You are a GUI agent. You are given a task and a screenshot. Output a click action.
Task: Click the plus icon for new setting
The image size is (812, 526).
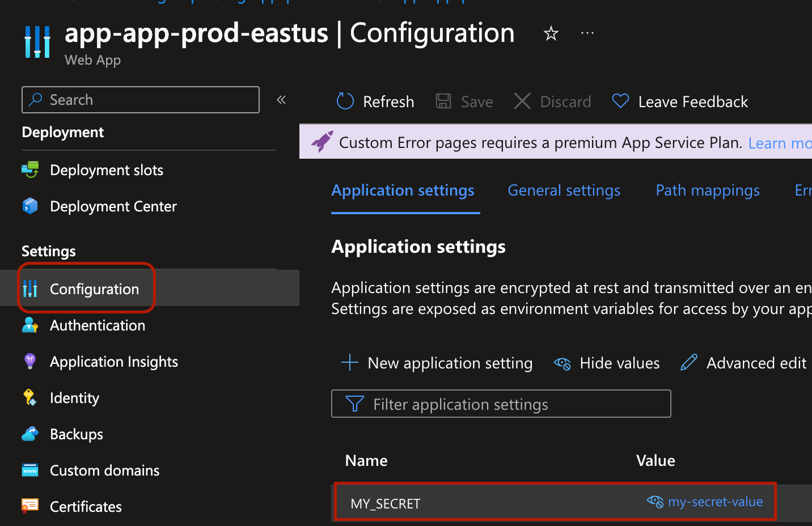click(350, 362)
